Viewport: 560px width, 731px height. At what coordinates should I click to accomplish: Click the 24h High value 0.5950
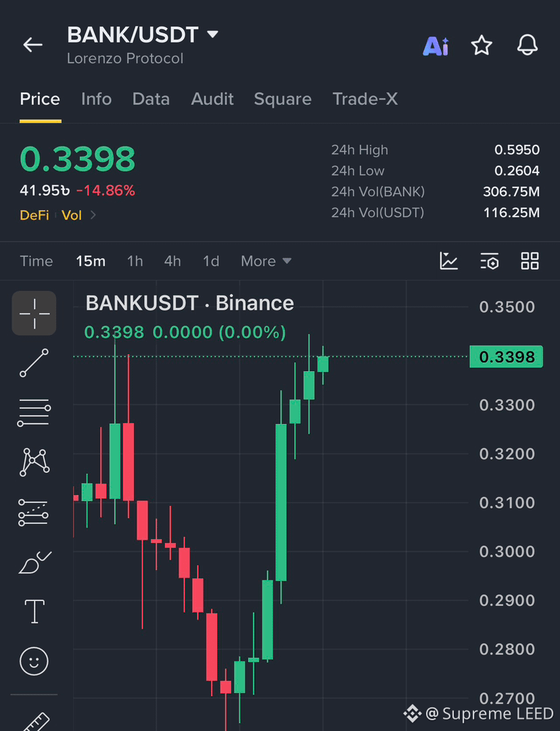[x=517, y=149]
